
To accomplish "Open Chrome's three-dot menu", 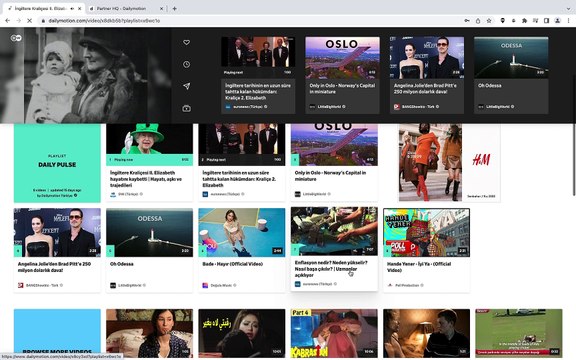I will tap(568, 21).
